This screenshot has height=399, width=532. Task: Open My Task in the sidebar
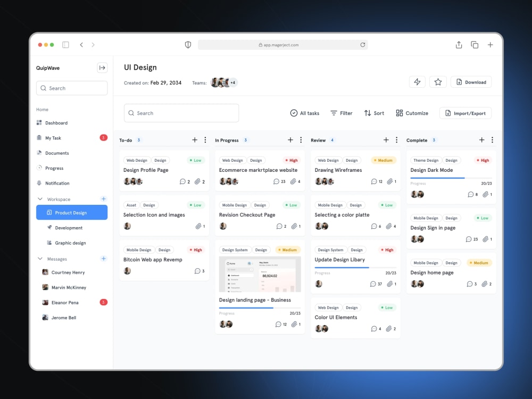point(72,138)
